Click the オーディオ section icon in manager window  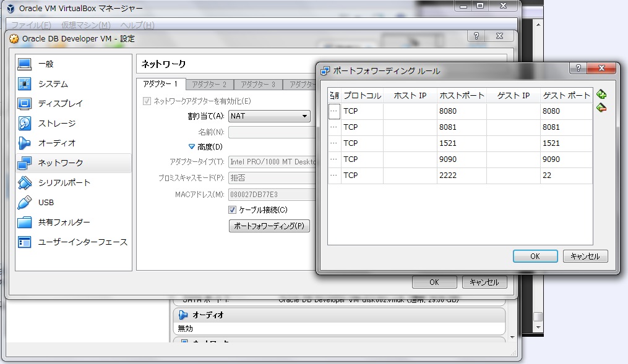coord(183,315)
